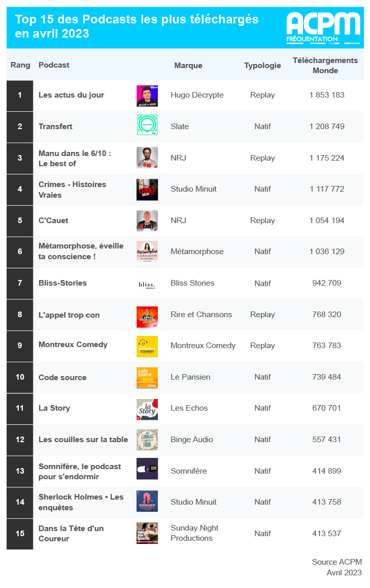Viewport: 370px width, 588px height.
Task: Open Hugo Décrypte podcast cover thumbnail
Action: pyautogui.click(x=147, y=96)
